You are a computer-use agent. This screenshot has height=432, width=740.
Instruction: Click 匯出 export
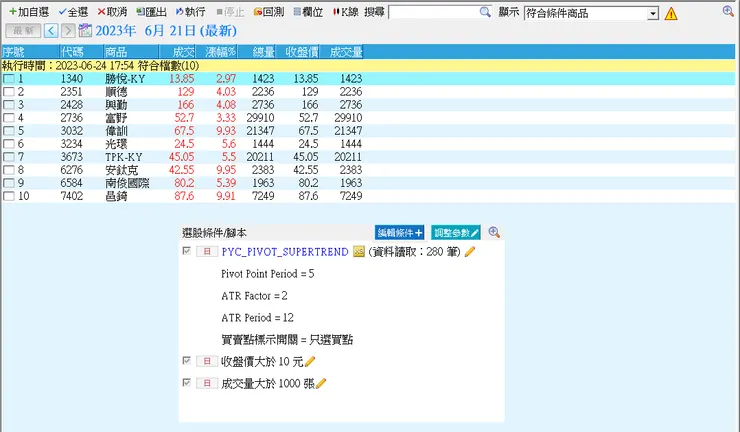point(151,12)
